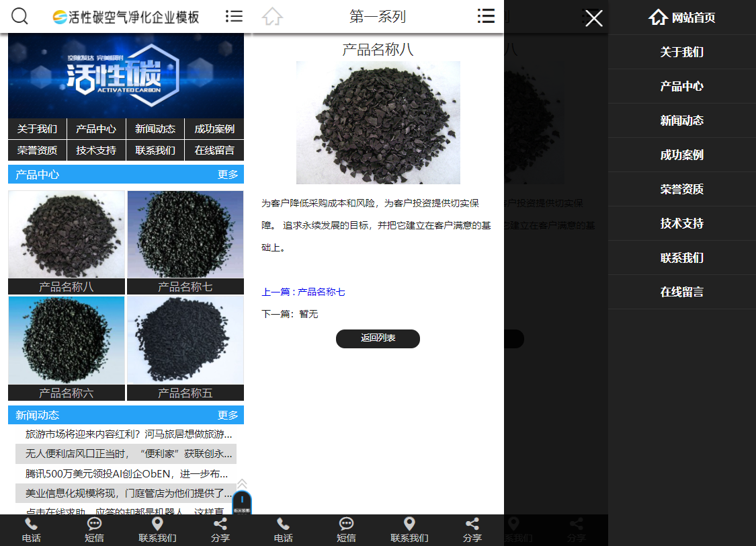This screenshot has width=756, height=546.
Task: Open 在线留言 in the side menu
Action: click(682, 292)
